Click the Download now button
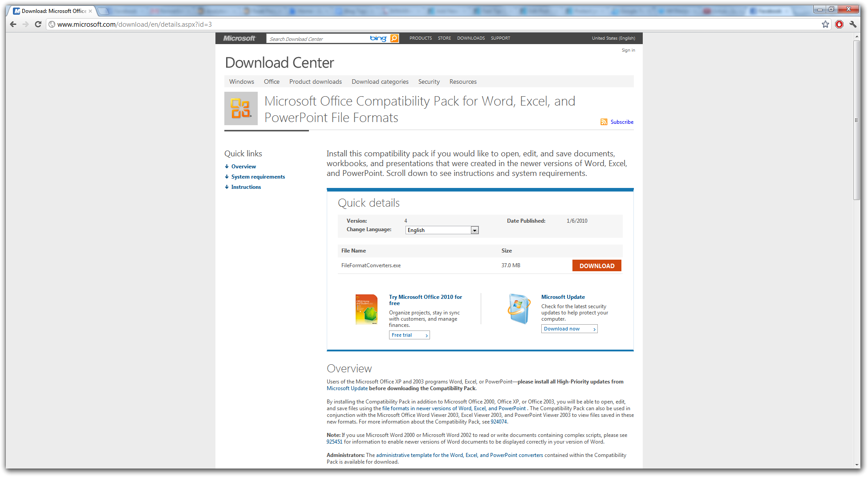The height and width of the screenshot is (477, 868). coord(569,329)
